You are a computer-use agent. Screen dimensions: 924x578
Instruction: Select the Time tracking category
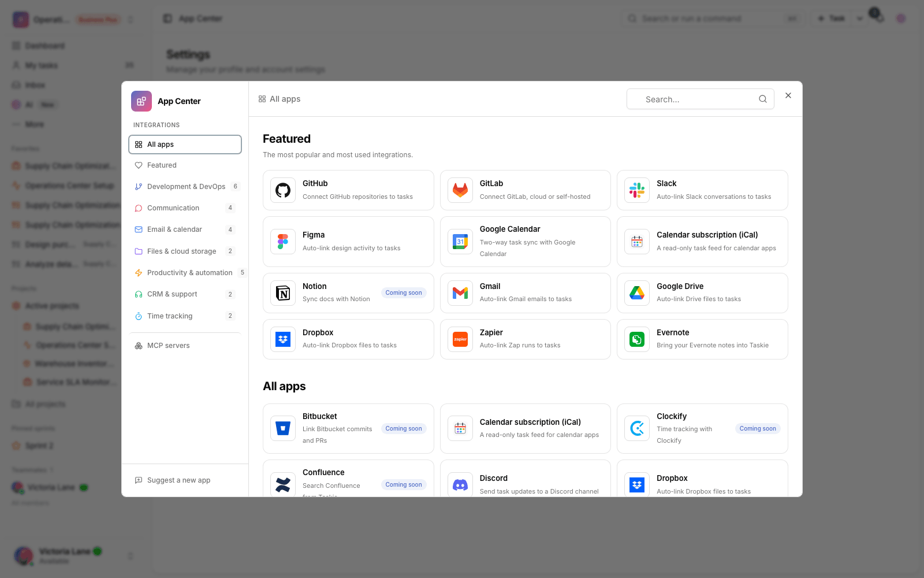point(185,316)
